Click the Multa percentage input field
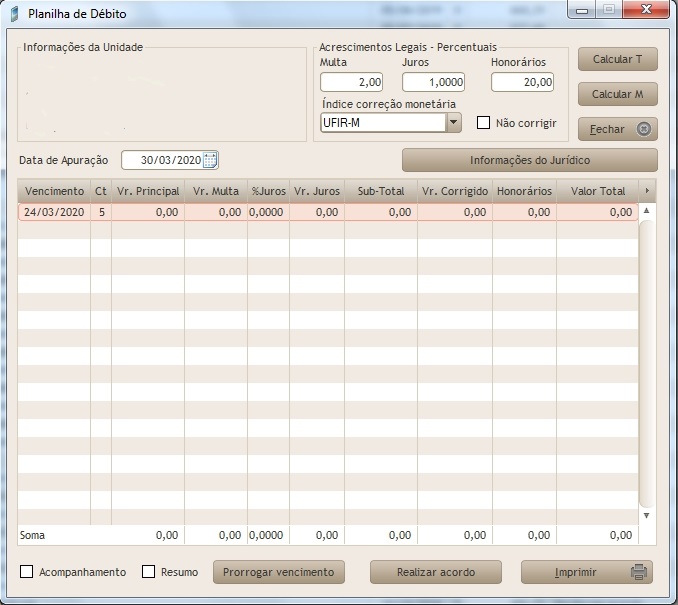The height and width of the screenshot is (605, 678). coord(351,82)
